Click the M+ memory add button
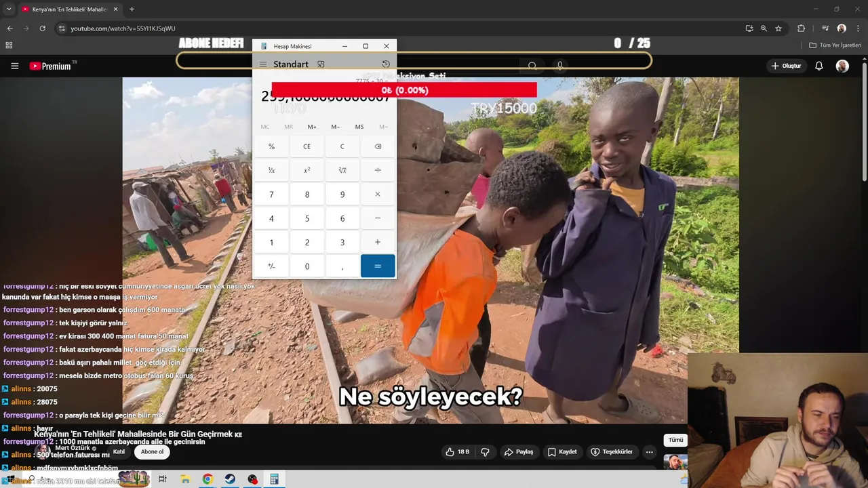 point(312,127)
